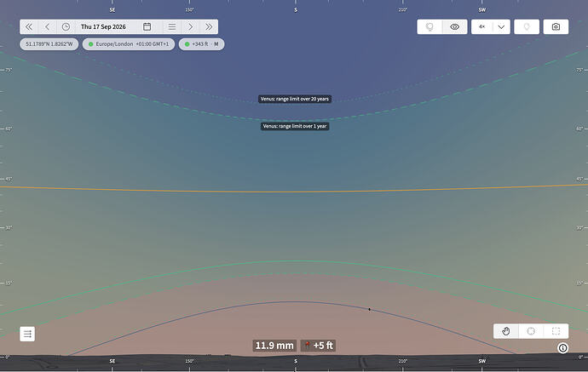Step back one day with left chevron
The height and width of the screenshot is (372, 588).
[47, 27]
